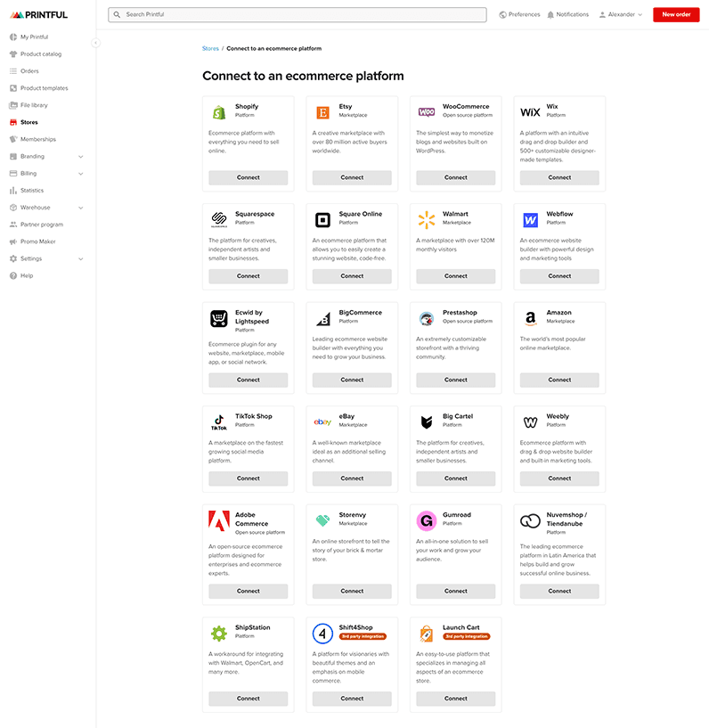709x728 pixels.
Task: Follow the Stores breadcrumb link
Action: [210, 48]
